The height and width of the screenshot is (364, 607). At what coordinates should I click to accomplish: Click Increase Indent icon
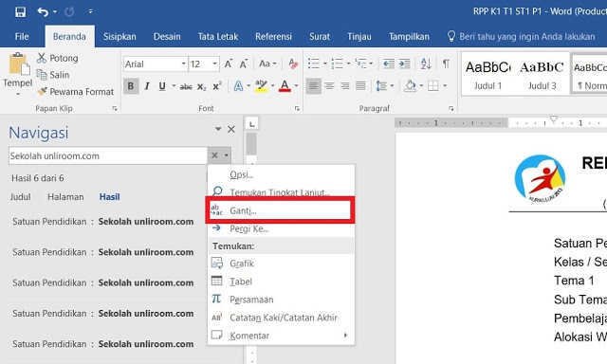pyautogui.click(x=404, y=64)
